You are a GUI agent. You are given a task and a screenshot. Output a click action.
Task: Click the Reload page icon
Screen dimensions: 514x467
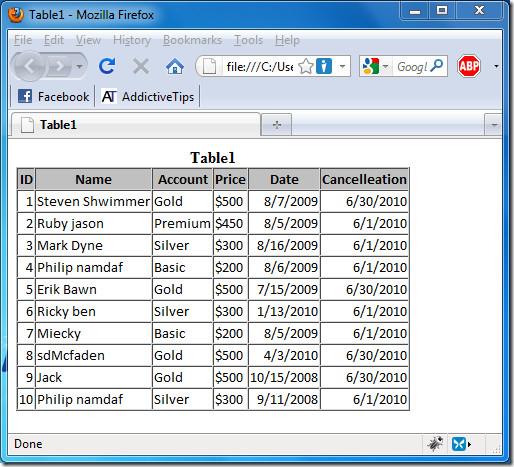107,66
